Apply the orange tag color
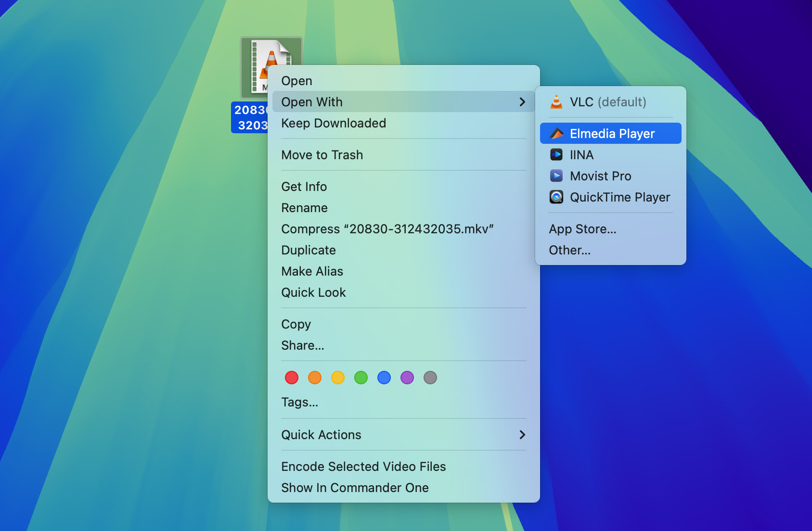 (x=315, y=378)
